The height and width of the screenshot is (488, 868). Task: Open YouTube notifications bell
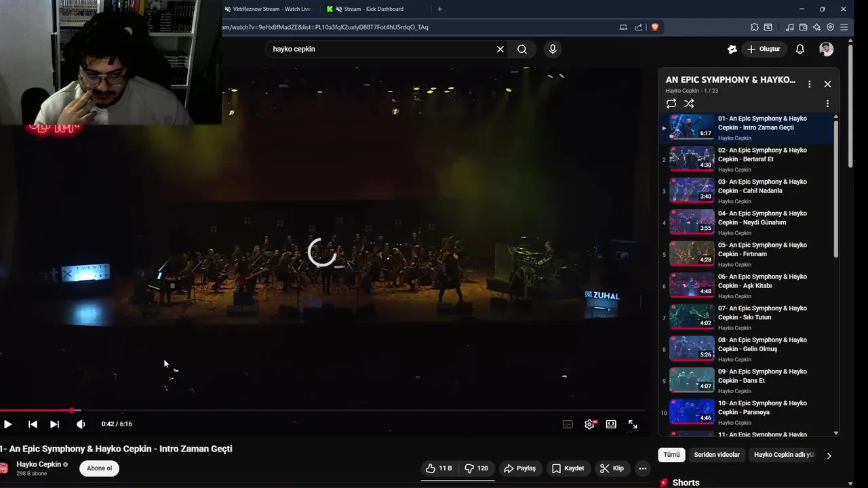click(x=800, y=49)
